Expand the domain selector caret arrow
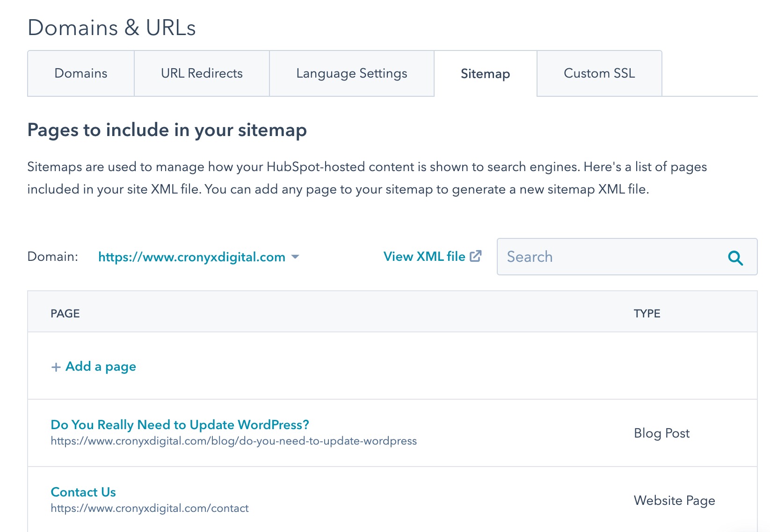770x532 pixels. (x=295, y=257)
